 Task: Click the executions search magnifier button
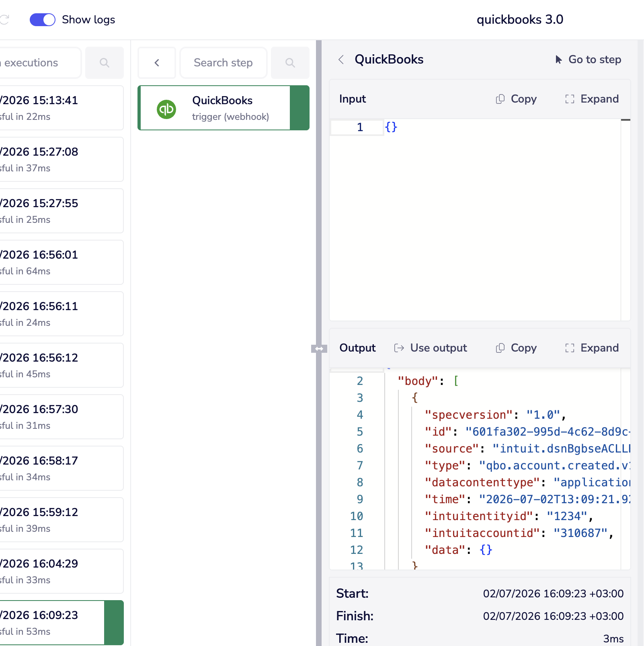(x=105, y=63)
